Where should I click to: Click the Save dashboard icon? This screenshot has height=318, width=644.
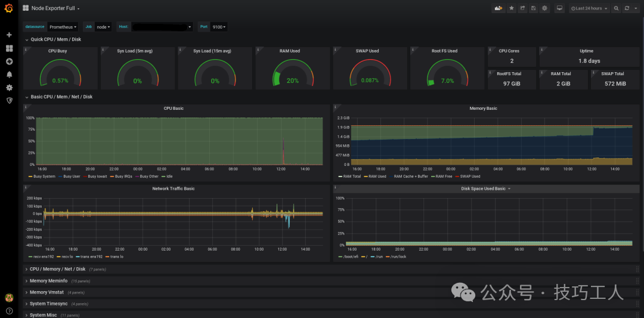(533, 8)
